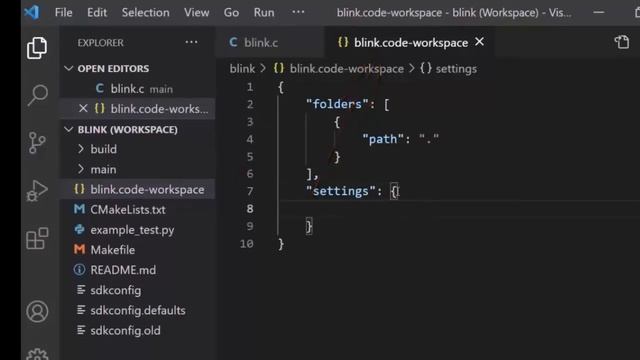Expand the build folder
The image size is (640, 360).
pyautogui.click(x=103, y=149)
